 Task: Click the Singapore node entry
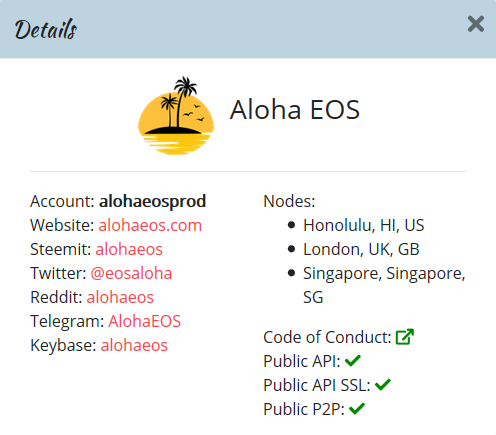click(384, 285)
